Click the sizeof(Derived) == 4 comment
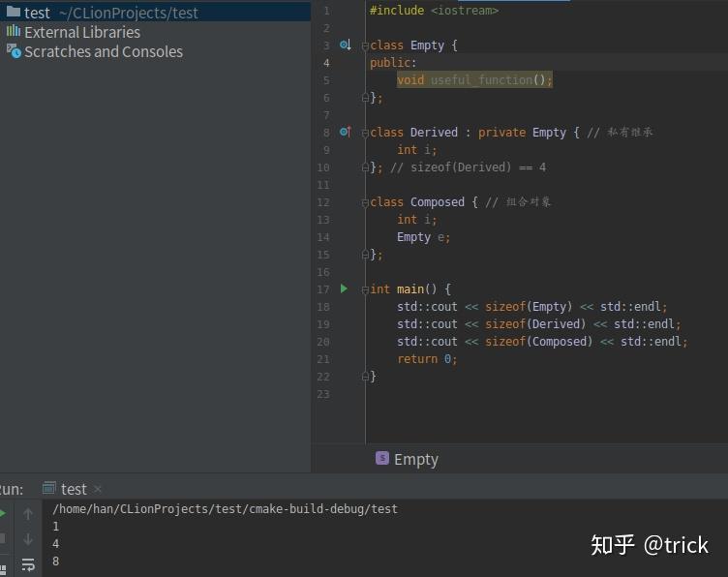728x577 pixels. coord(469,167)
